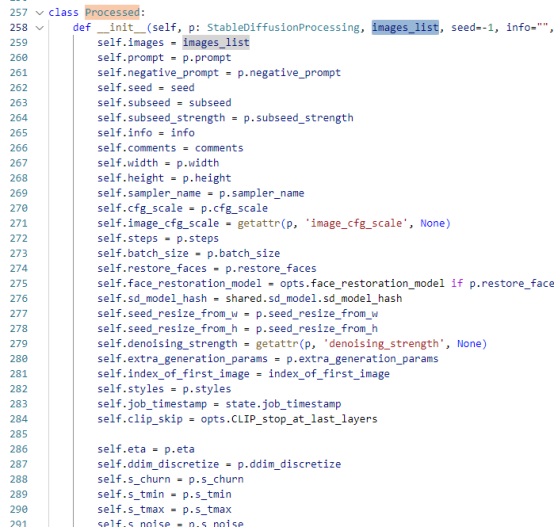Click p.sampler_name on line 269
Viewport: 554px width, 527px height.
261,193
